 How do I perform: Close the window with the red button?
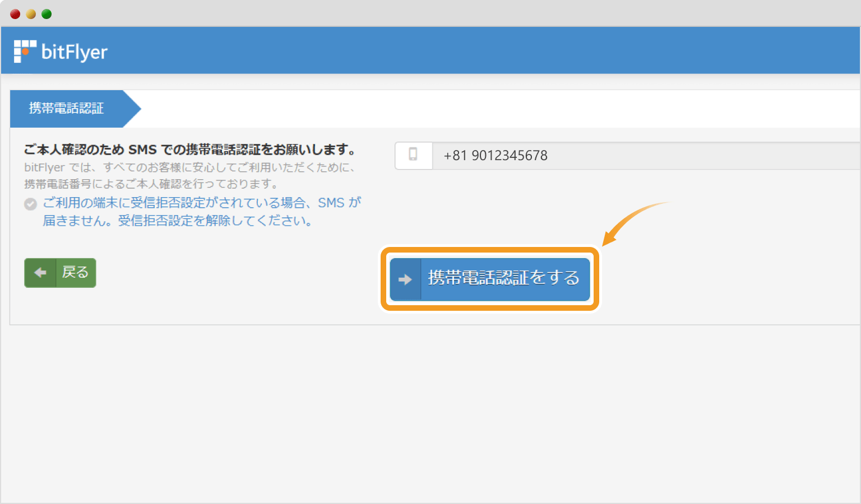[15, 14]
